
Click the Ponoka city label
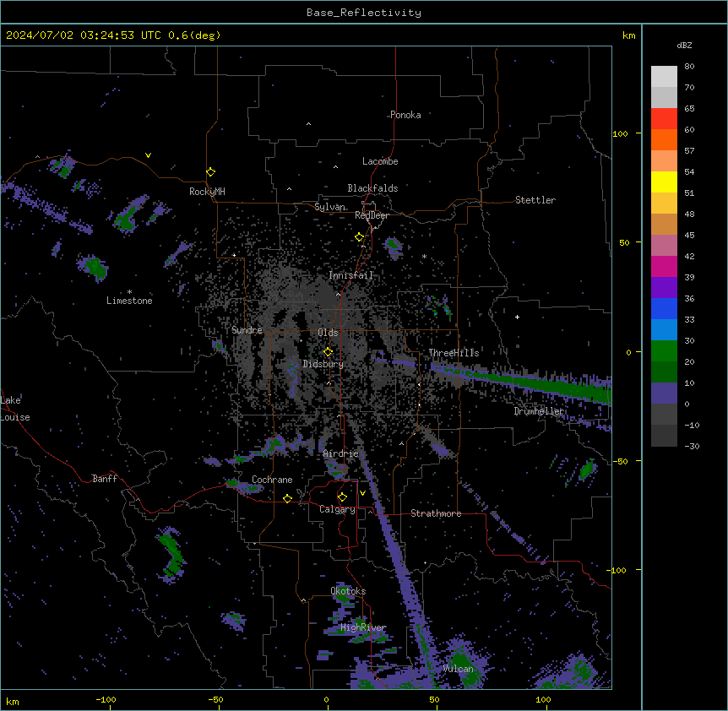[x=405, y=115]
